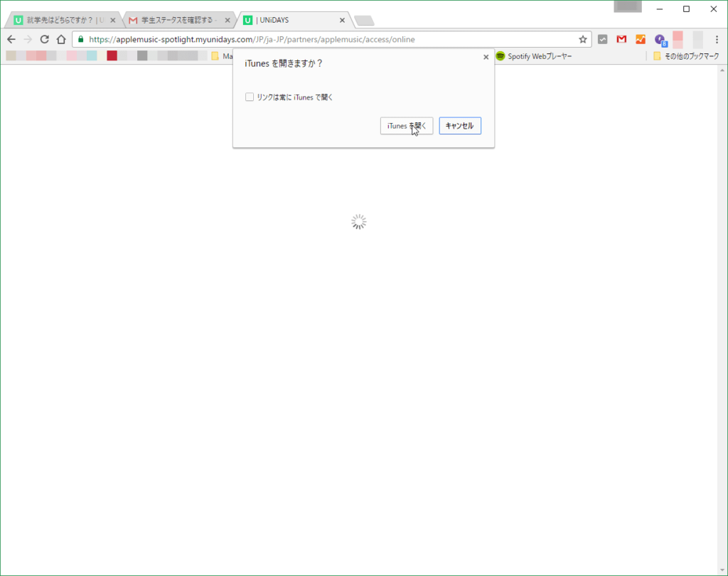Minimize the Chrome window

(x=659, y=9)
